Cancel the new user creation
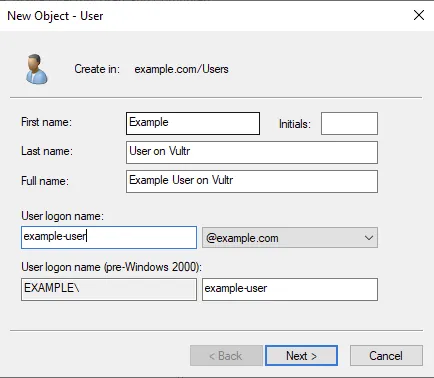The width and height of the screenshot is (434, 378). (x=386, y=356)
